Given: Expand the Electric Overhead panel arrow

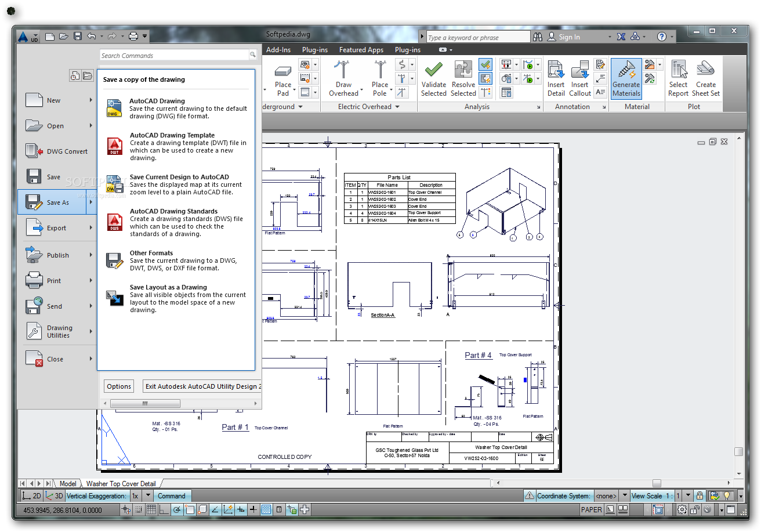Looking at the screenshot, I should tap(397, 107).
